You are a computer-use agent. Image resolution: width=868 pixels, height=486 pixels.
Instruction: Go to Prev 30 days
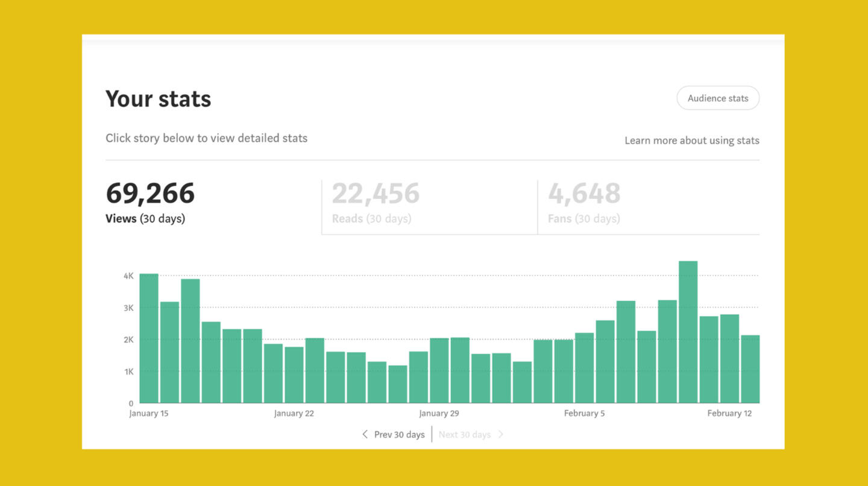399,435
